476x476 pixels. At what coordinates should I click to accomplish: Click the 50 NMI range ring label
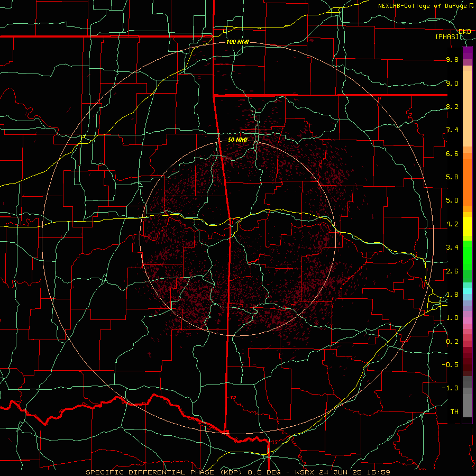coord(237,140)
